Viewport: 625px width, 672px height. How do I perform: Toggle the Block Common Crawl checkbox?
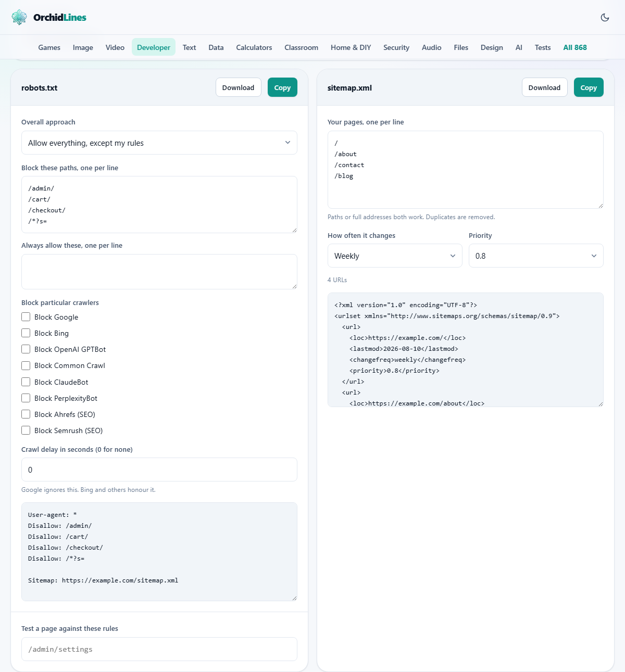26,365
